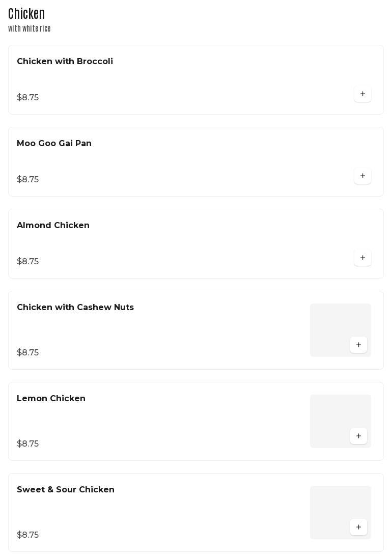Add Moo Goo Gai Pan using plus icon
The height and width of the screenshot is (554, 392).
pyautogui.click(x=362, y=176)
